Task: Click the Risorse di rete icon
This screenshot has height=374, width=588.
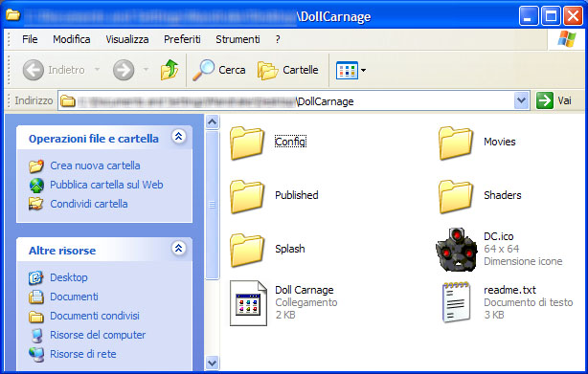Action: 36,355
